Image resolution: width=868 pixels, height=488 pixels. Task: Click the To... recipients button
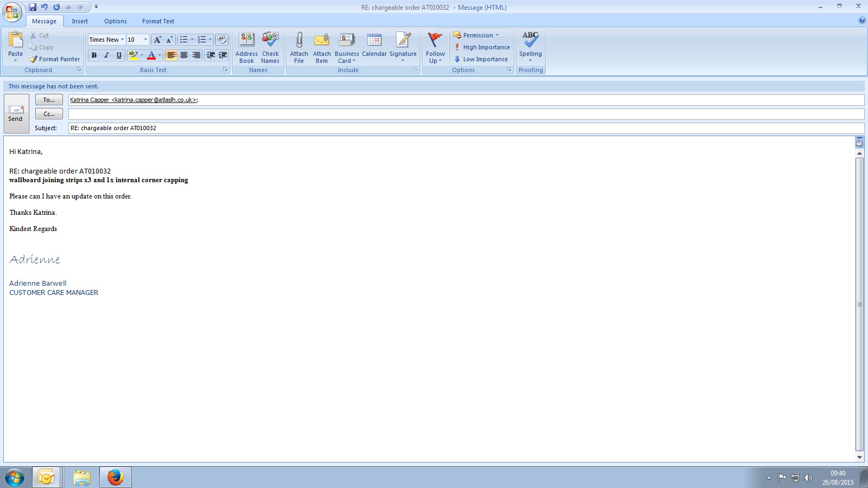pos(49,100)
